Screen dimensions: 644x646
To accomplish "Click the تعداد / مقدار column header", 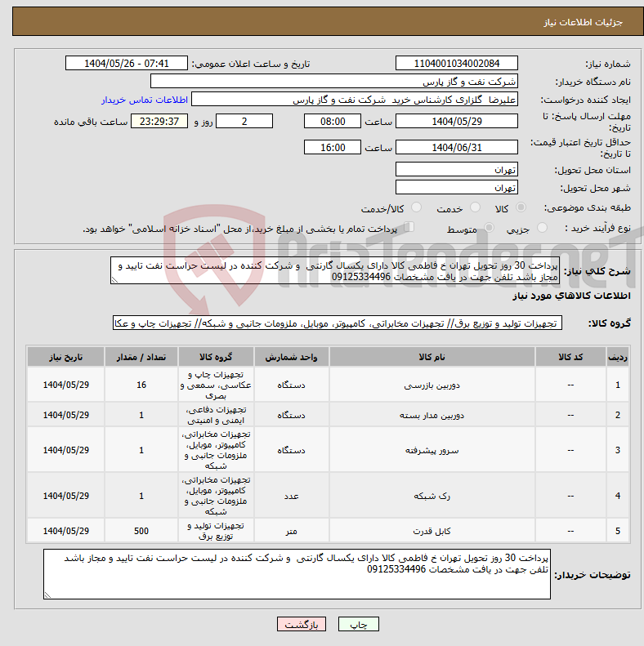I will (x=141, y=357).
